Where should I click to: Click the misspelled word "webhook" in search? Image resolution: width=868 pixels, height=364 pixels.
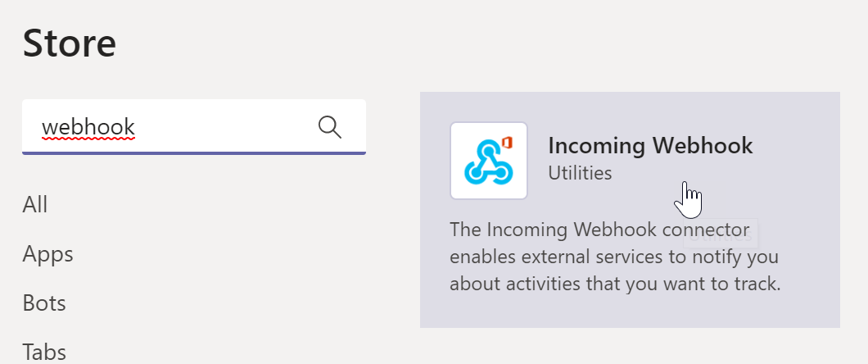pyautogui.click(x=88, y=128)
